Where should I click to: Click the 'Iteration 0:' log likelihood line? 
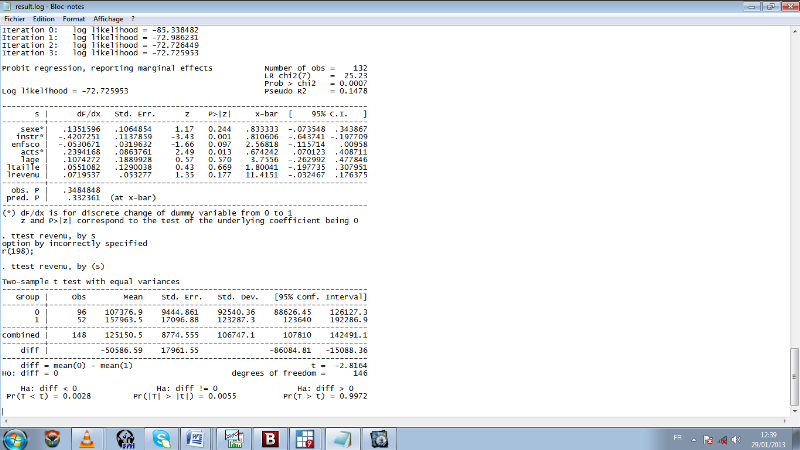click(x=100, y=30)
